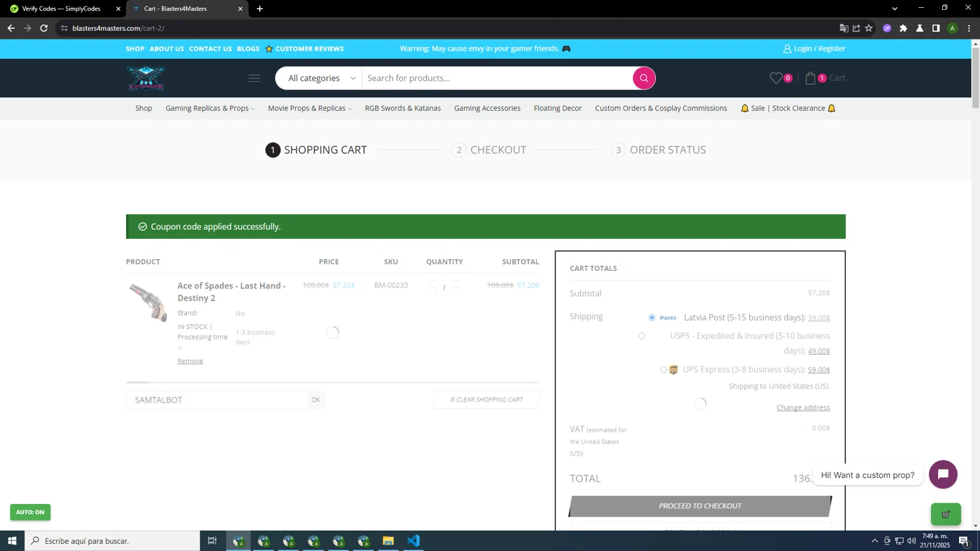Screen dimensions: 980x551
Task: Click the Blasters4Masters logo
Action: [146, 78]
